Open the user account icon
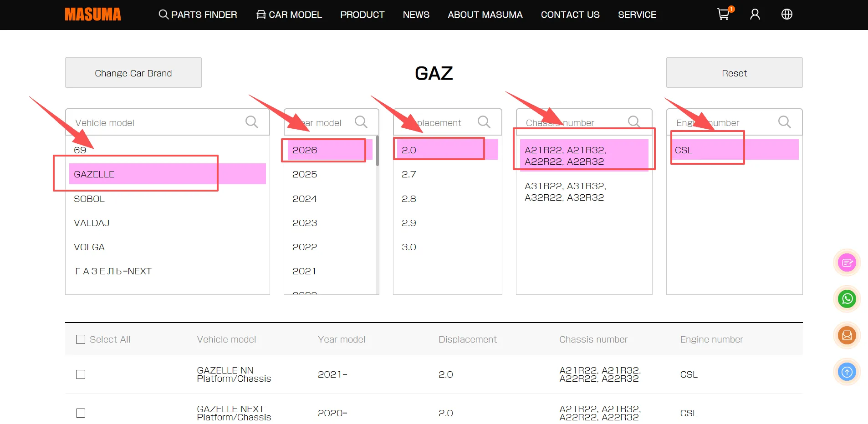This screenshot has width=868, height=424. click(x=755, y=15)
